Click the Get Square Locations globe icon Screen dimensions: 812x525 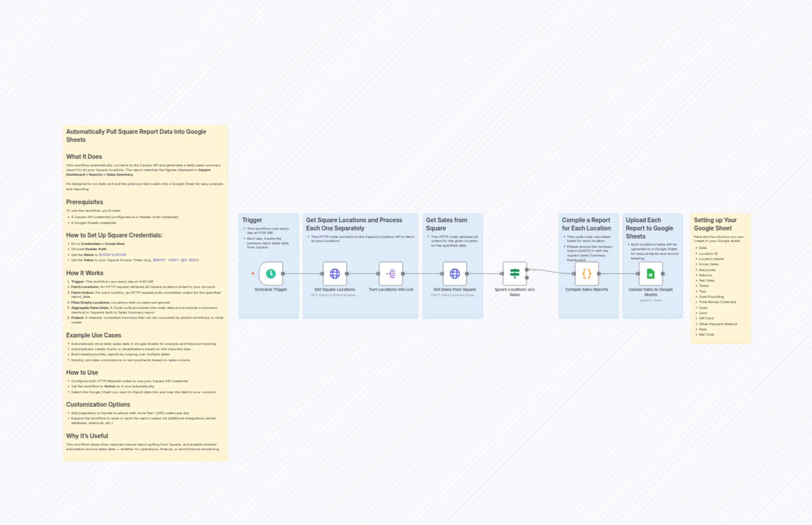(335, 273)
